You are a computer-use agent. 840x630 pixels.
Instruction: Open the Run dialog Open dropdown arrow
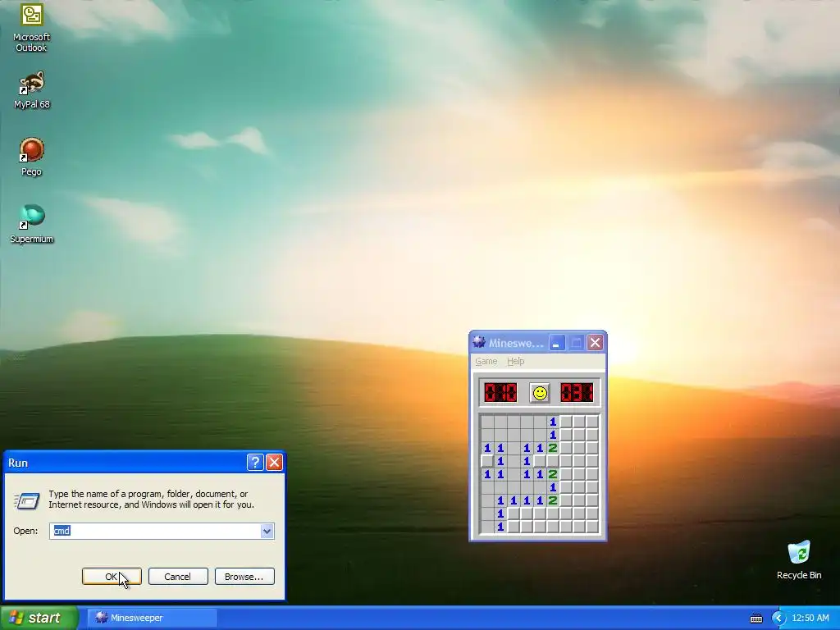pyautogui.click(x=267, y=531)
